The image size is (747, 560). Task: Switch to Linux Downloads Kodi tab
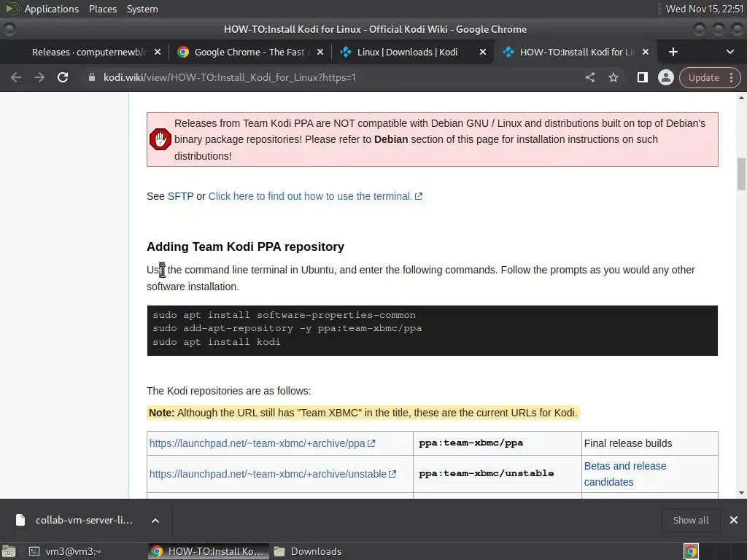407,52
